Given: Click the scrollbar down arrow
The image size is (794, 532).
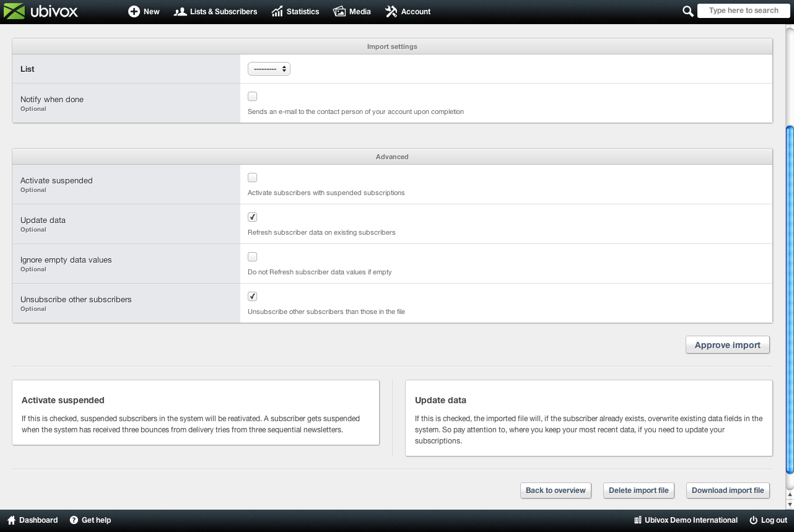Looking at the screenshot, I should [x=790, y=505].
